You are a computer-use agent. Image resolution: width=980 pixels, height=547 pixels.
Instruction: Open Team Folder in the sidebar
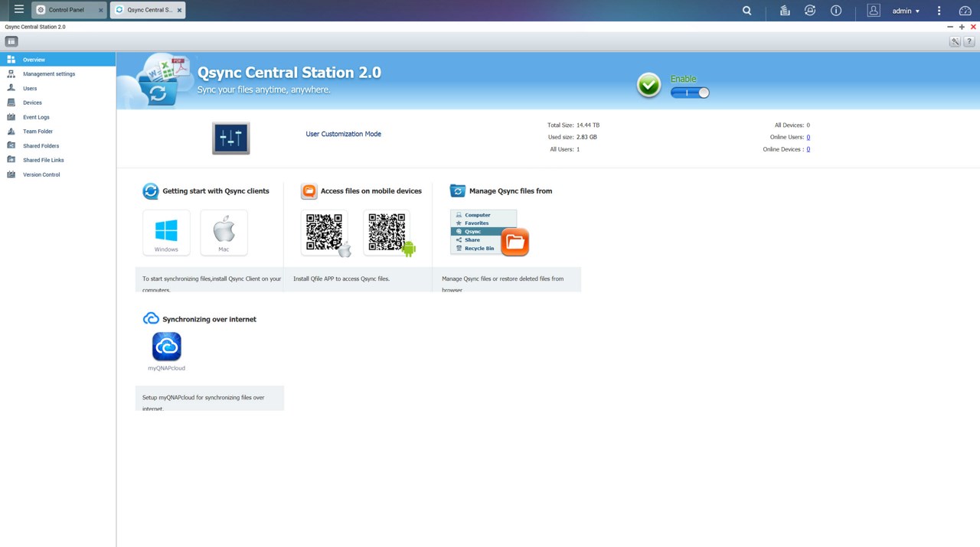58,132
